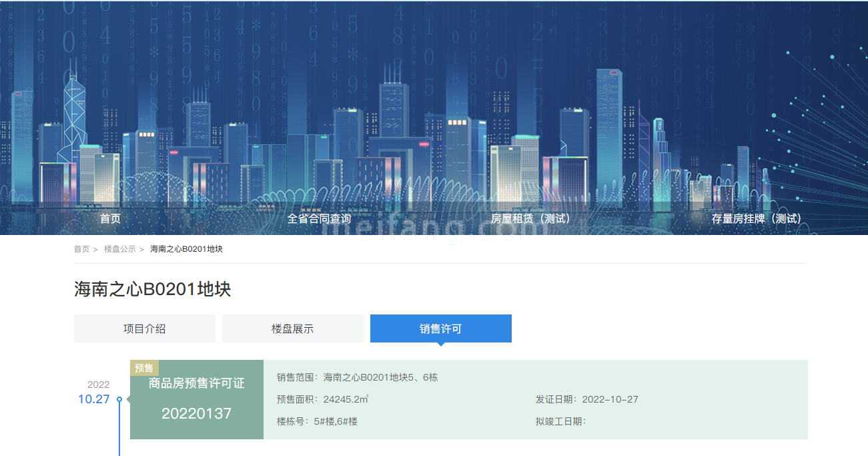The height and width of the screenshot is (456, 868).
Task: Open 全省合同查询 in the navigation bar
Action: click(x=319, y=218)
